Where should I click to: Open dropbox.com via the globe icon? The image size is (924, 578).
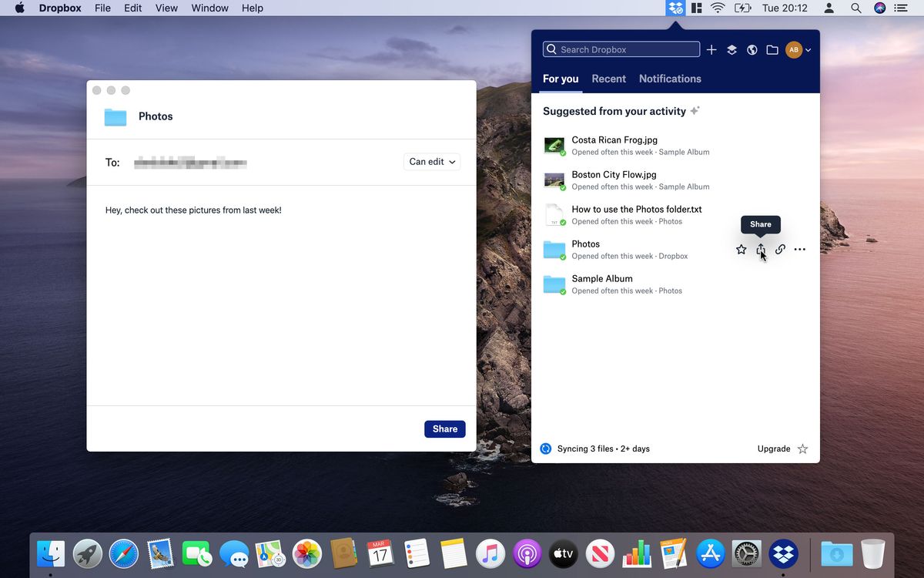[752, 49]
